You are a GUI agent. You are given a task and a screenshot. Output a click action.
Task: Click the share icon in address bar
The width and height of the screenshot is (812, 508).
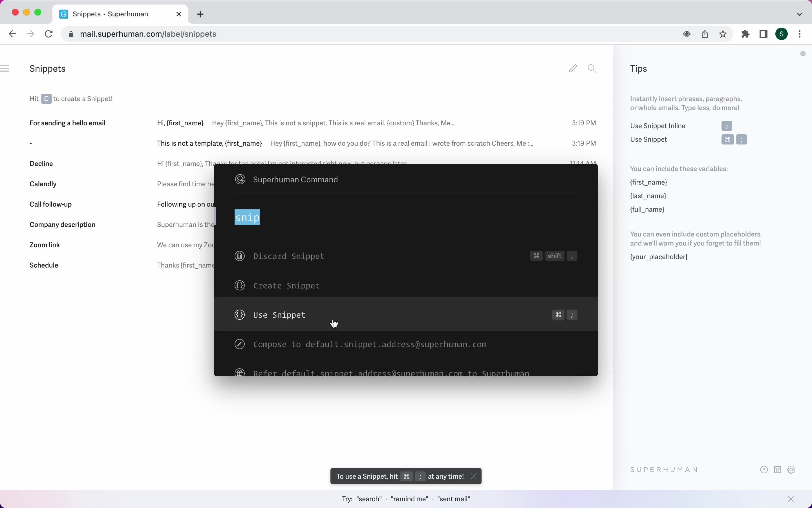click(705, 34)
